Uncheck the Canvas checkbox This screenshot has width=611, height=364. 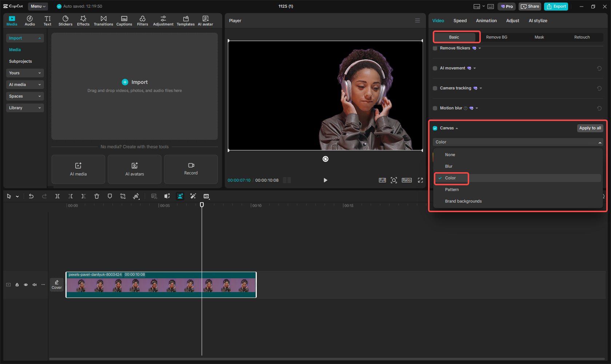pos(435,128)
